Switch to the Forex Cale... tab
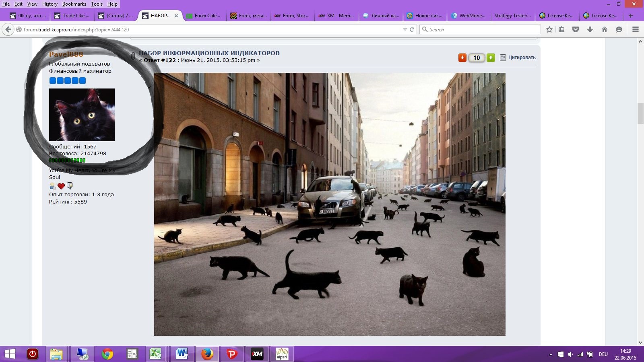The image size is (644, 362). coord(204,16)
